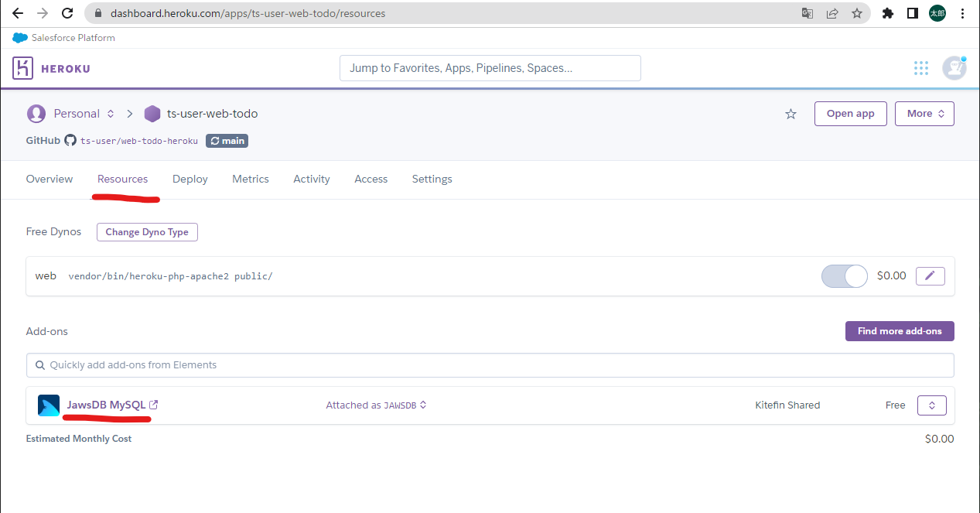The image size is (980, 513).
Task: Click the ts-user-web-todo app name
Action: 212,114
